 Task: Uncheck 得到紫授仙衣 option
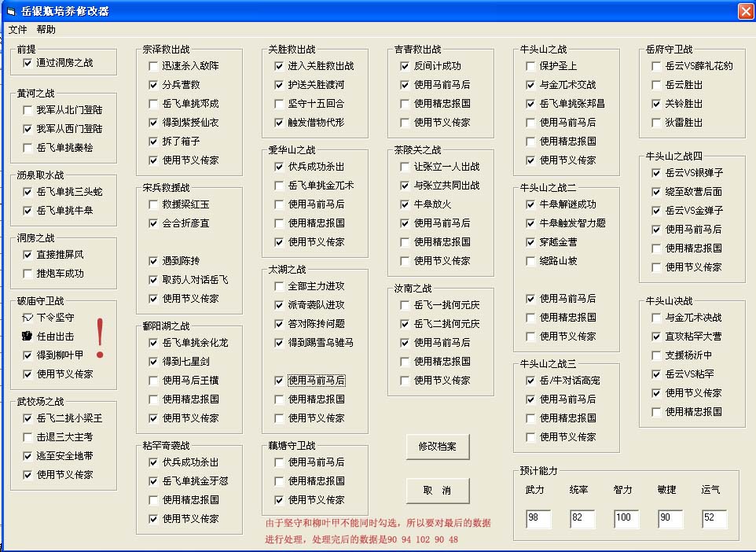153,123
